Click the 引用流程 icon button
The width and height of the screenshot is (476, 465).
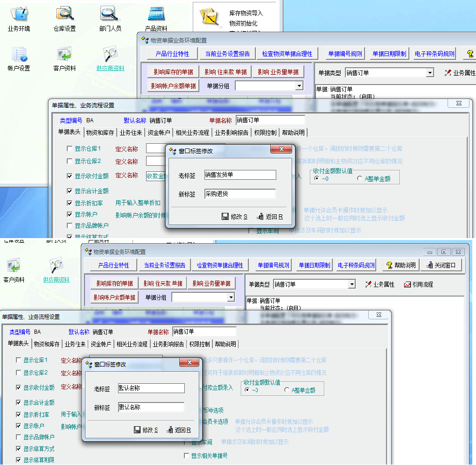coord(419,284)
